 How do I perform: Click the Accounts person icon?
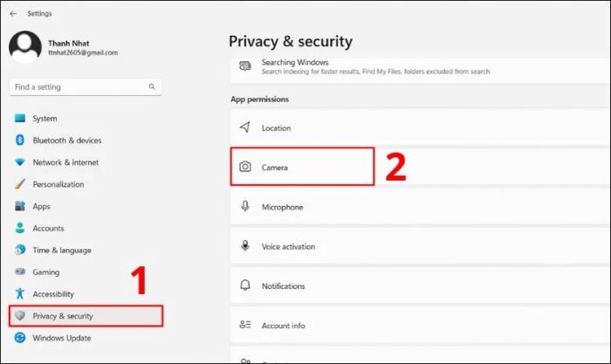pos(19,229)
